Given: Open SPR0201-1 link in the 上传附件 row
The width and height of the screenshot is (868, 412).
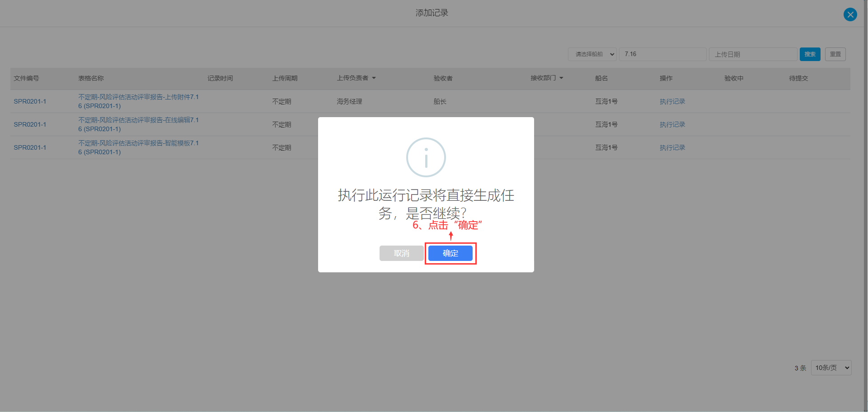Looking at the screenshot, I should (30, 101).
